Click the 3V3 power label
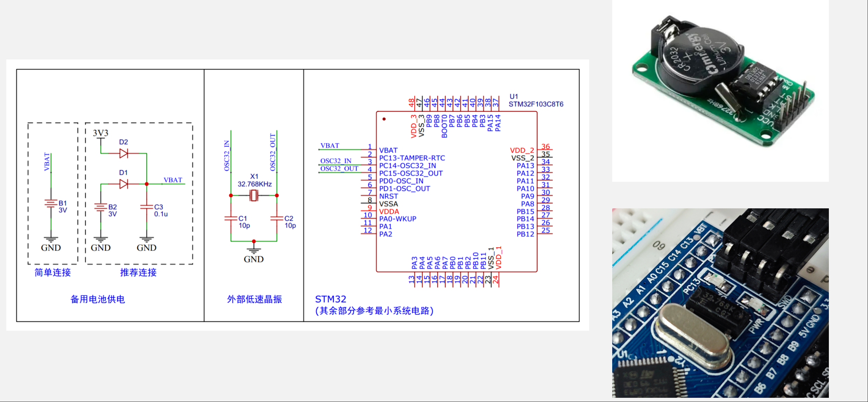Image resolution: width=868 pixels, height=402 pixels. coord(101,133)
